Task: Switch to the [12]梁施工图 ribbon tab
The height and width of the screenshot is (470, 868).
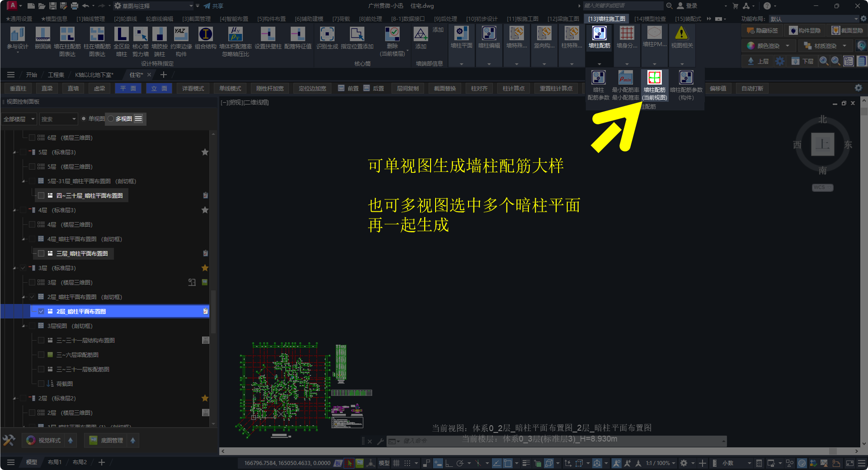Action: pyautogui.click(x=563, y=19)
